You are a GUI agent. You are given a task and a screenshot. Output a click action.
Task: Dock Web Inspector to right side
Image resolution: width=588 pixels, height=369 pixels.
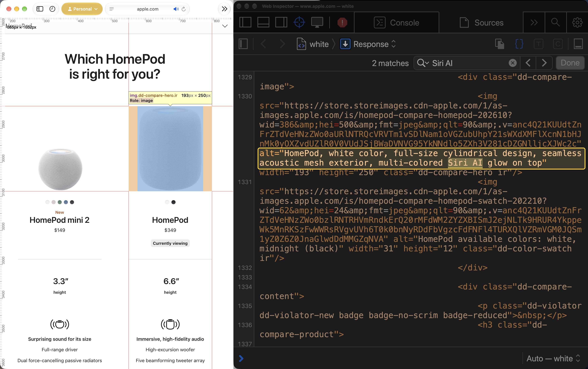point(281,22)
